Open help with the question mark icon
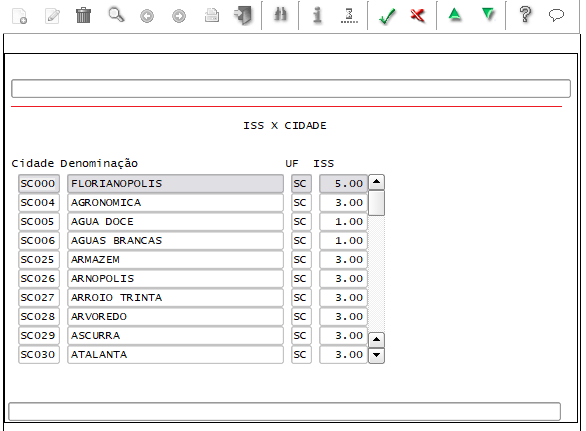 point(525,15)
